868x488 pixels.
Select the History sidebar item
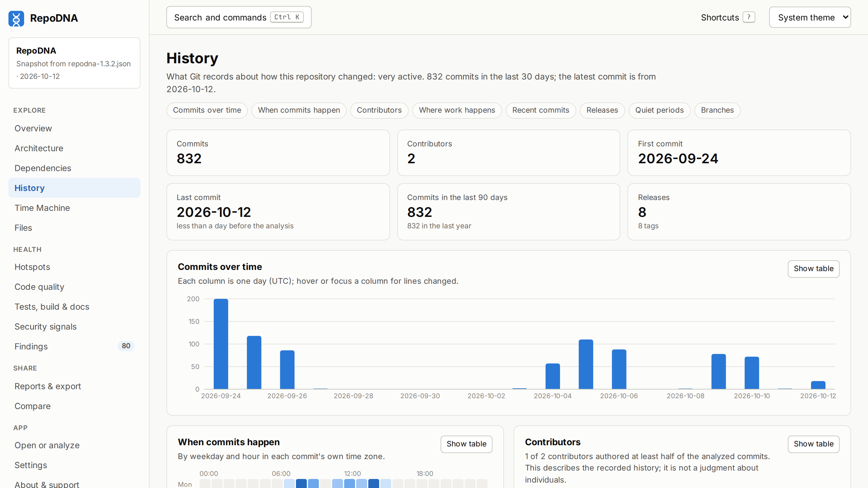74,188
